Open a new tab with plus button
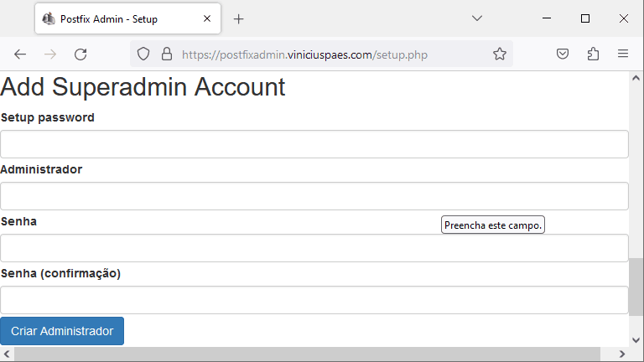 (239, 19)
